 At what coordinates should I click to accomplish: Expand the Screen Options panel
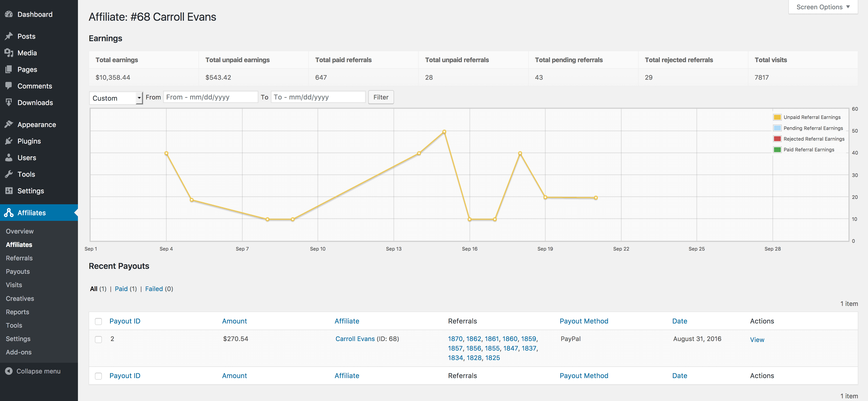[823, 7]
